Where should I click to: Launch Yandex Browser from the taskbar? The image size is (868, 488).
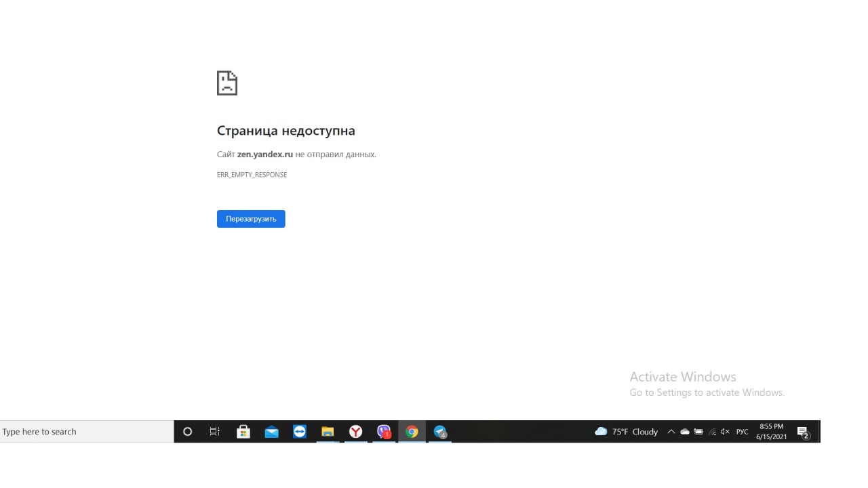point(356,432)
